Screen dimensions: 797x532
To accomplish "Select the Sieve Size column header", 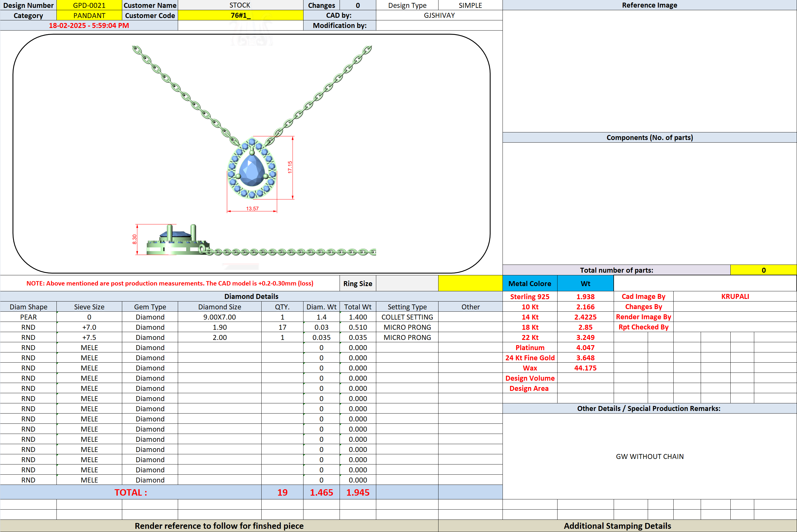I will tap(89, 307).
